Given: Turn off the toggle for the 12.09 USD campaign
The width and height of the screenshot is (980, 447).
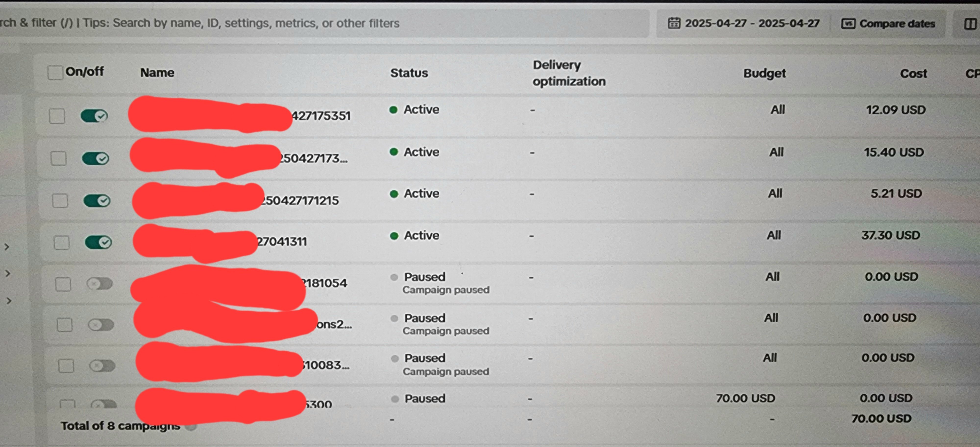Looking at the screenshot, I should tap(94, 116).
